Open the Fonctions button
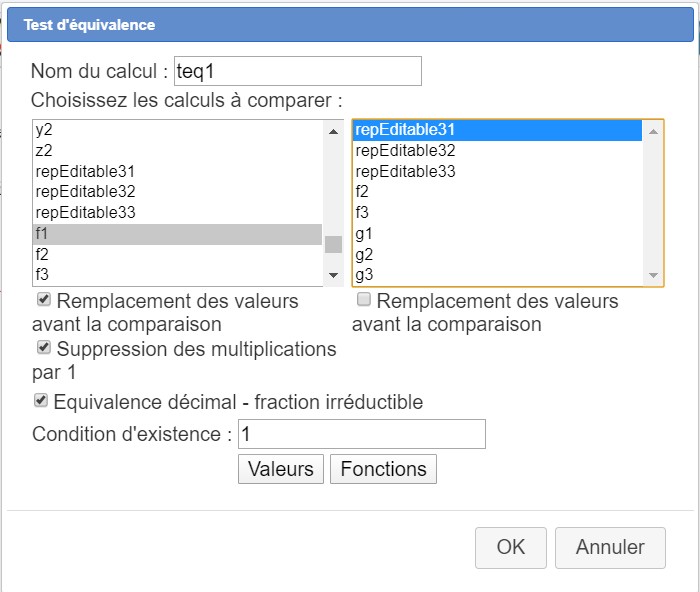The image size is (700, 592). click(383, 469)
